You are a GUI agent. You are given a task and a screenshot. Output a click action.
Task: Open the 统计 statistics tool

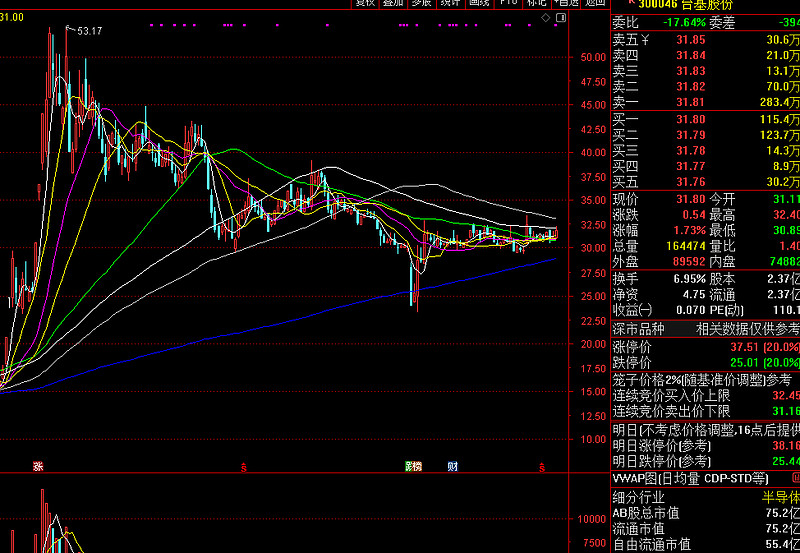click(x=451, y=3)
